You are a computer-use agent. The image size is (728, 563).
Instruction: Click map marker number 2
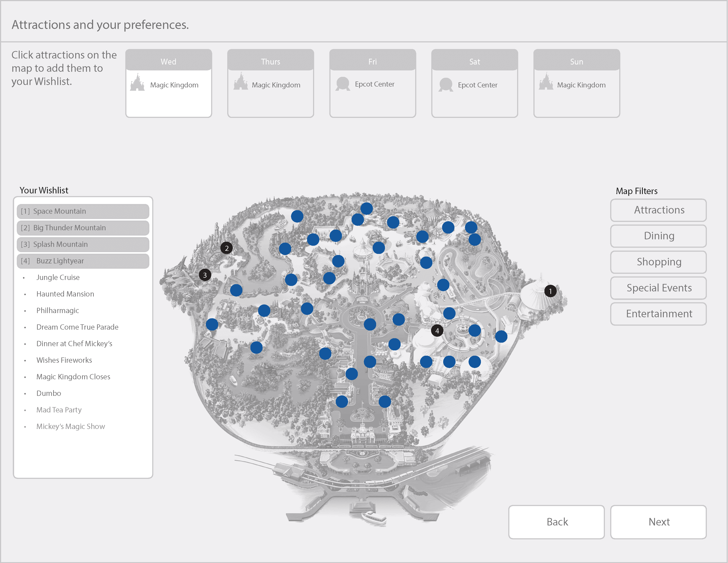coord(227,248)
